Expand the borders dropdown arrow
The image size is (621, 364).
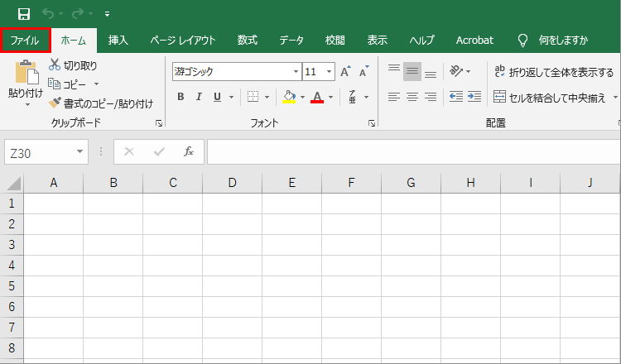pyautogui.click(x=267, y=97)
